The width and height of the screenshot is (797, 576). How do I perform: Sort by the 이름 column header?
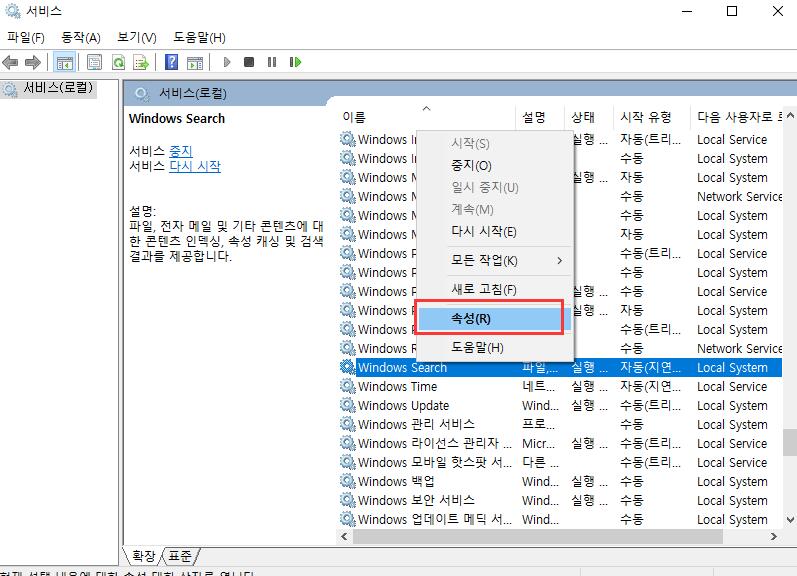tap(427, 117)
